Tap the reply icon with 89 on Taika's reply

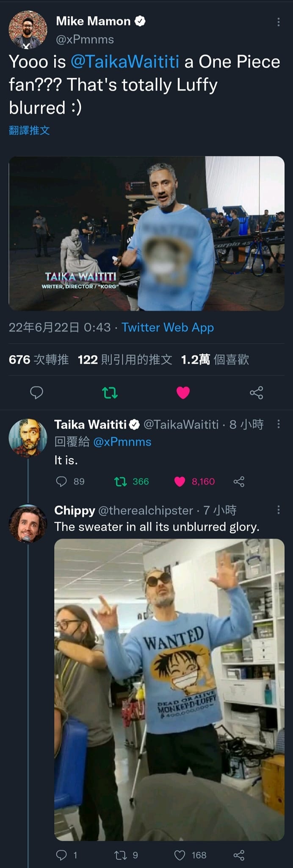[61, 481]
